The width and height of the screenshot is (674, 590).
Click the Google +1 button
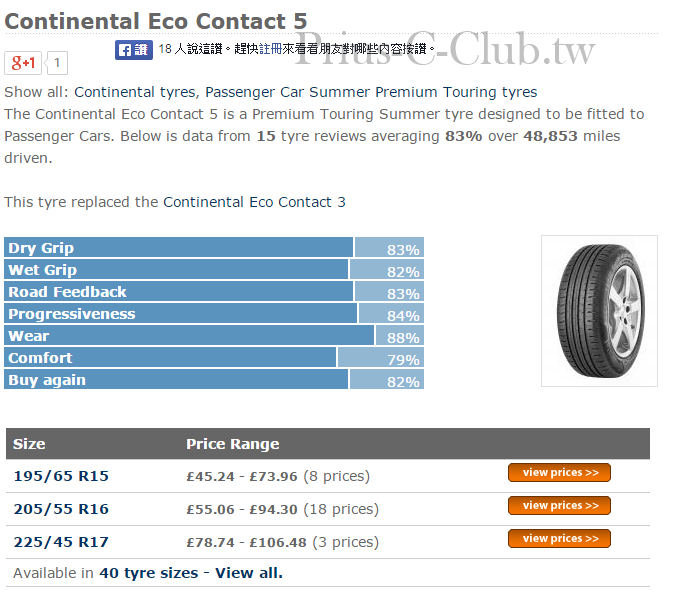[23, 63]
